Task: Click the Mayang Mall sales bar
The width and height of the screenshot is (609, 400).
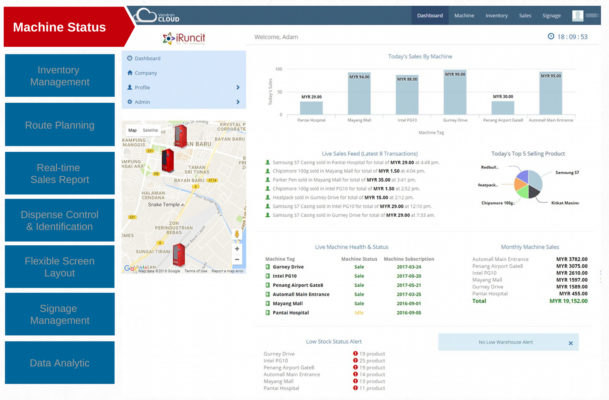Action: click(359, 94)
